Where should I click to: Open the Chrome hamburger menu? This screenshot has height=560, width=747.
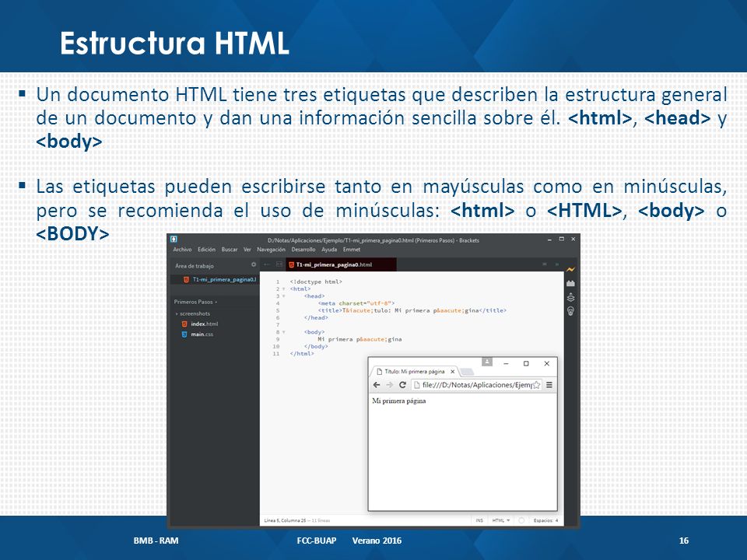click(x=549, y=385)
